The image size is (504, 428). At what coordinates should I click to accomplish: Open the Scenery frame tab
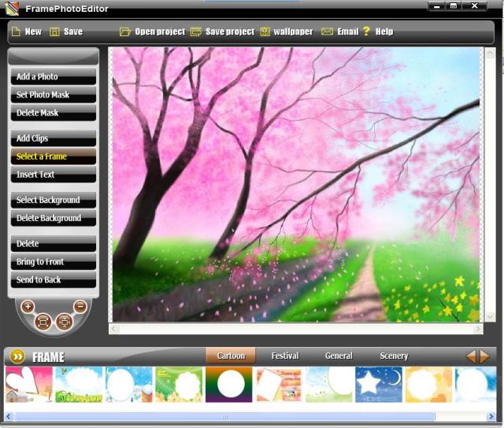coord(394,356)
